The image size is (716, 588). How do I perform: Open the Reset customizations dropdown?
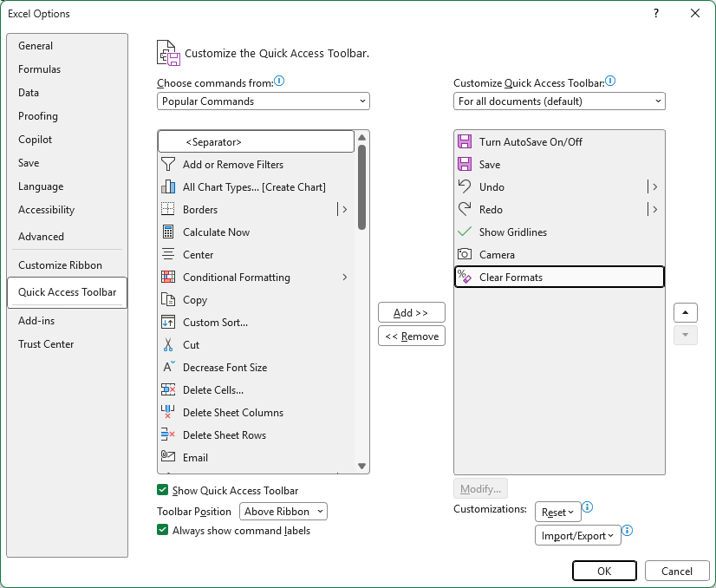557,513
